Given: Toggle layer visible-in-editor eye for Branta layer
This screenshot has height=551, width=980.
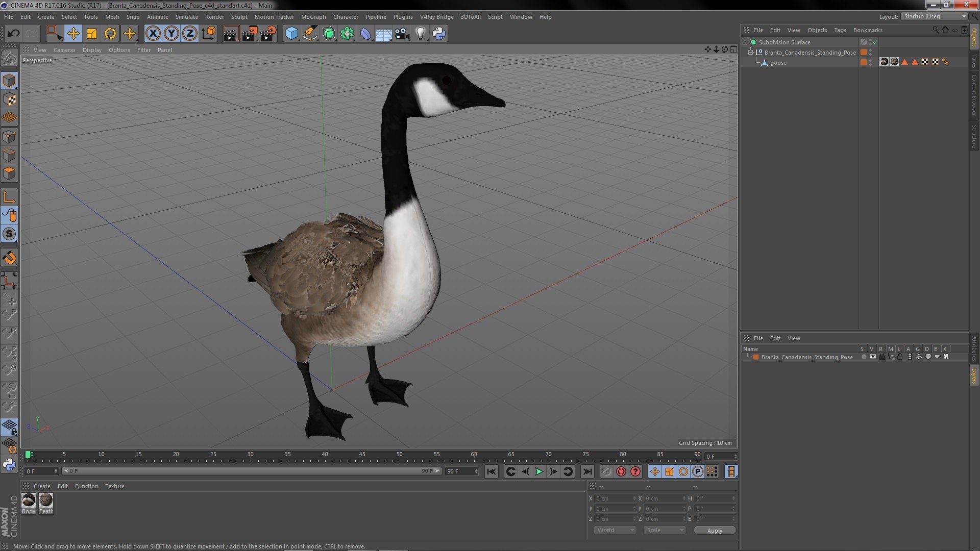Looking at the screenshot, I should point(873,357).
